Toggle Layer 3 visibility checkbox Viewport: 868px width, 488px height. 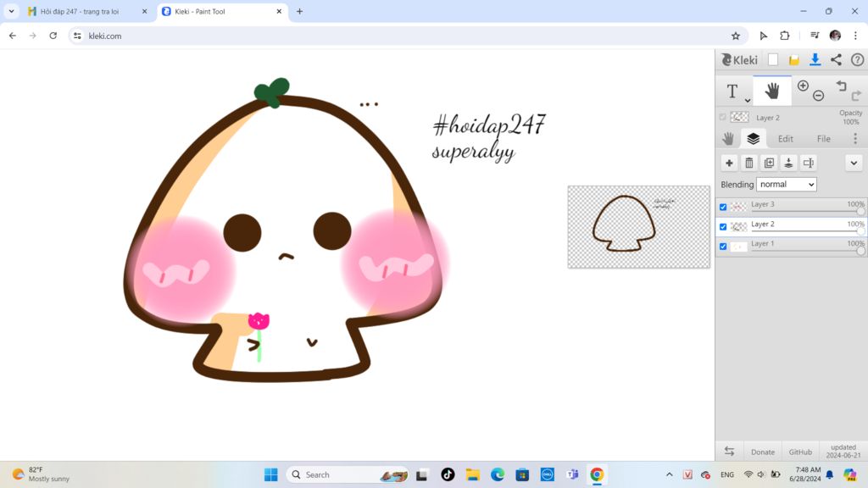(x=723, y=207)
